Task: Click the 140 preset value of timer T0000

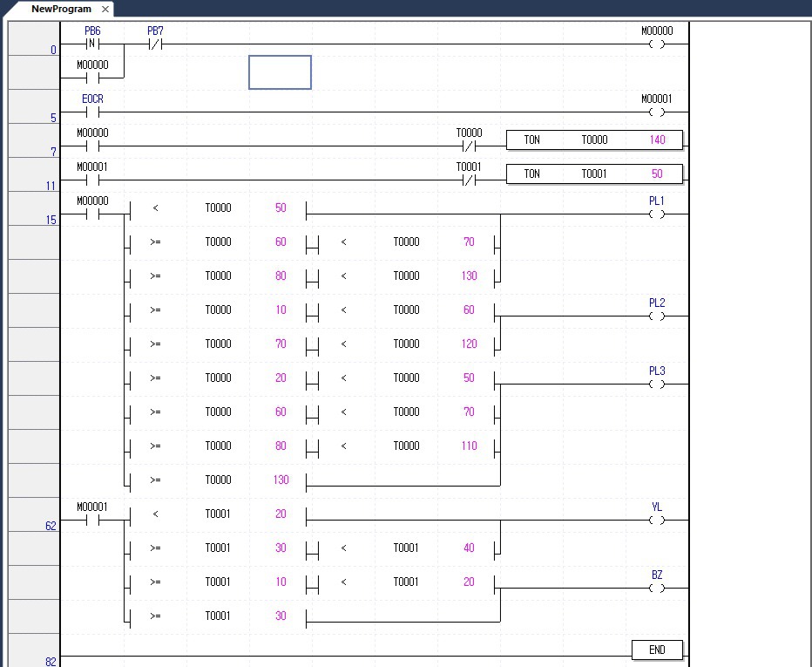Action: pos(657,140)
